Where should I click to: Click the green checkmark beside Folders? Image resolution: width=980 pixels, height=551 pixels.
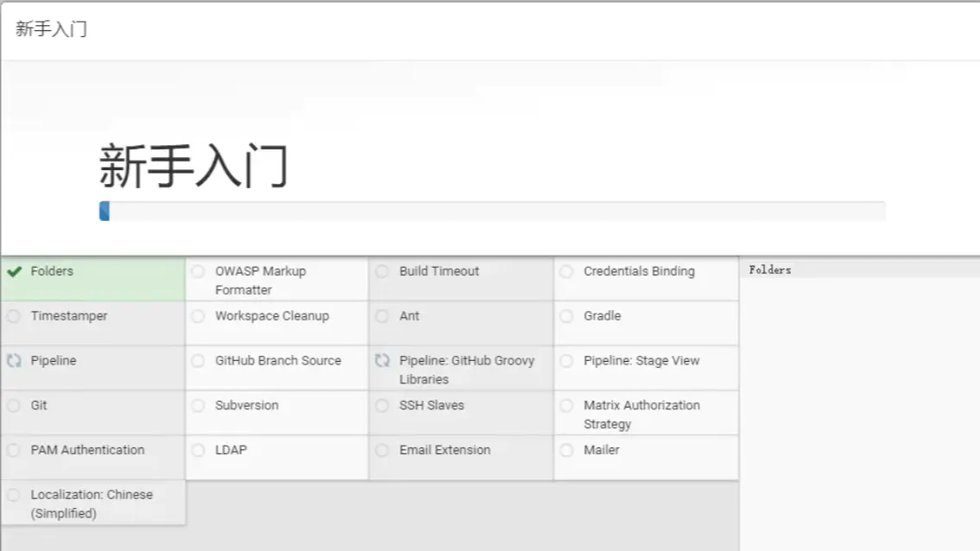(x=15, y=271)
